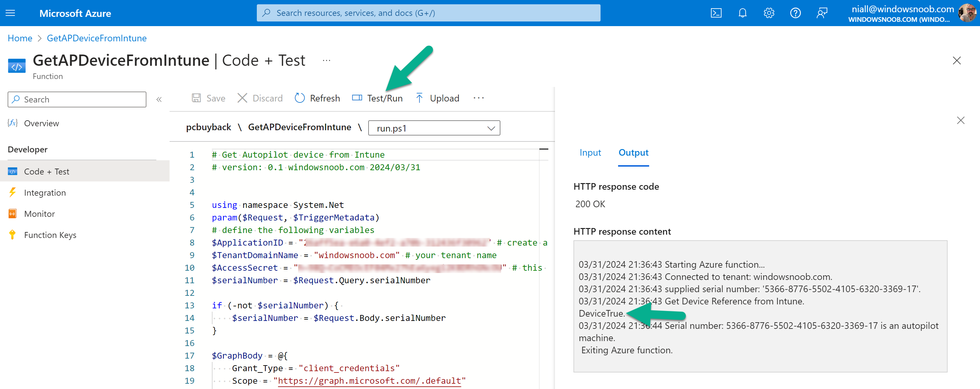
Task: Open the toolbar overflow ellipsis menu
Action: point(479,98)
